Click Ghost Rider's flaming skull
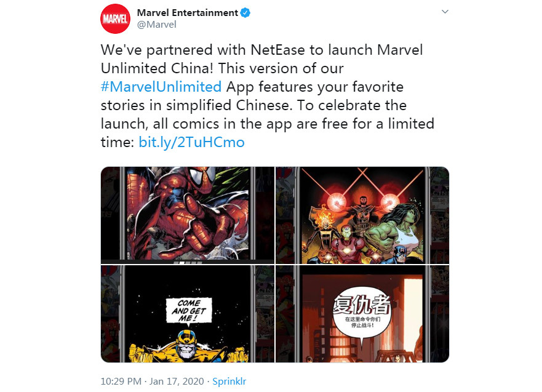 324,216
